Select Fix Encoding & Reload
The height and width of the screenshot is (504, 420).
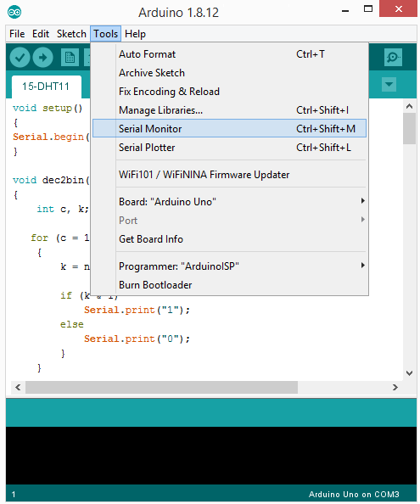pos(229,92)
